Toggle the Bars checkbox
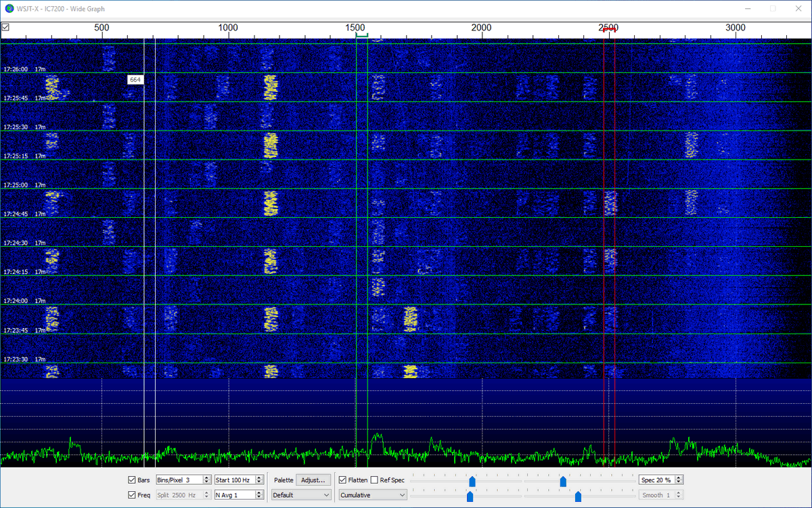The image size is (812, 508). point(132,480)
